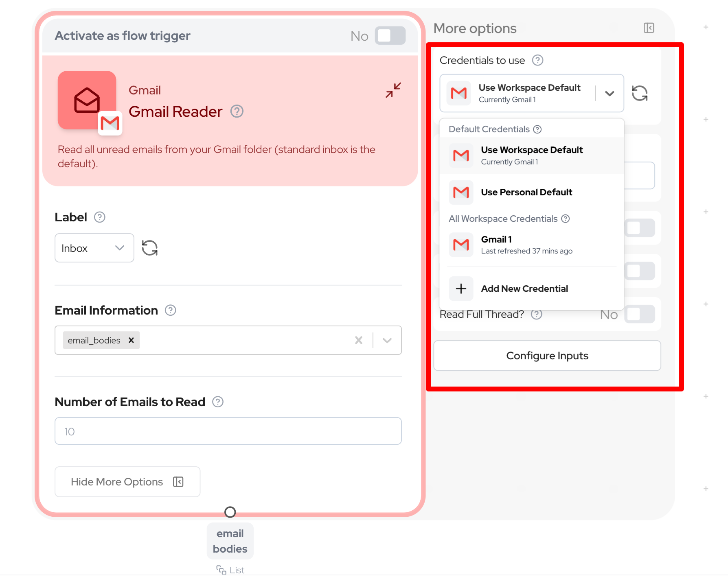This screenshot has height=577, width=728.
Task: Click the email bodies output label
Action: pos(230,541)
